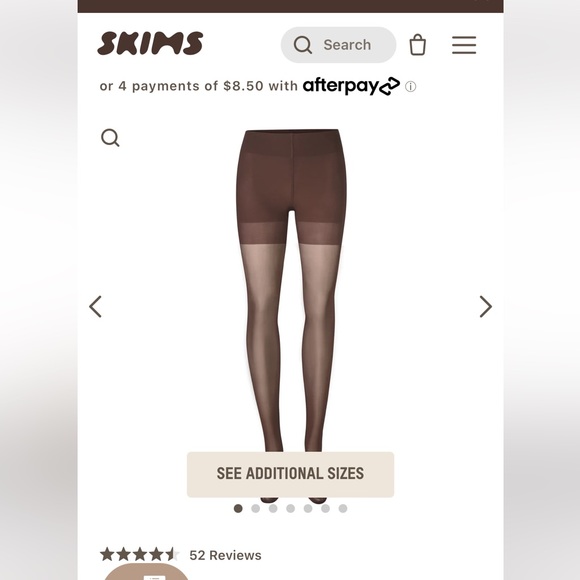Select the first carousel dot
The width and height of the screenshot is (580, 580).
238,509
